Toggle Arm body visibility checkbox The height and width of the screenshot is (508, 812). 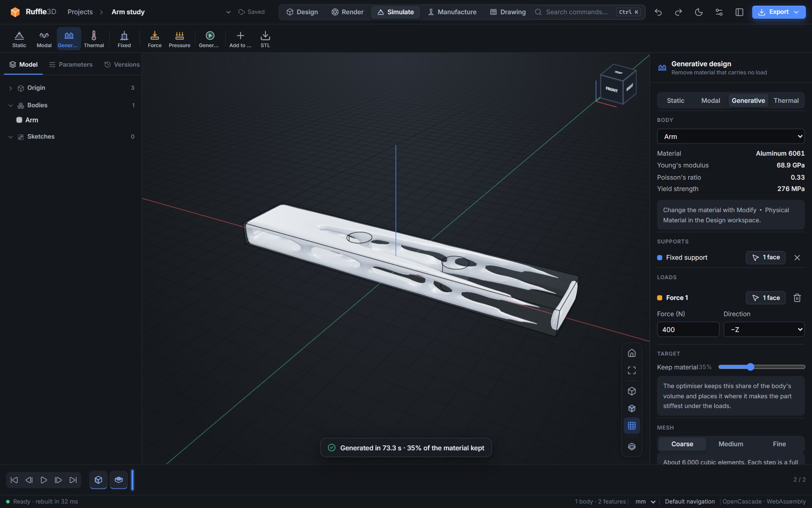(x=19, y=120)
